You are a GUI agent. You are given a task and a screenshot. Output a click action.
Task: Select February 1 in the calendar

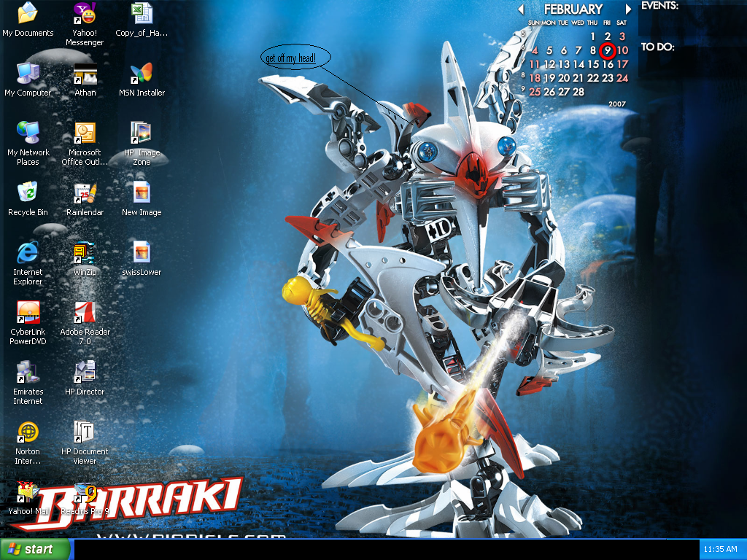[x=592, y=36]
